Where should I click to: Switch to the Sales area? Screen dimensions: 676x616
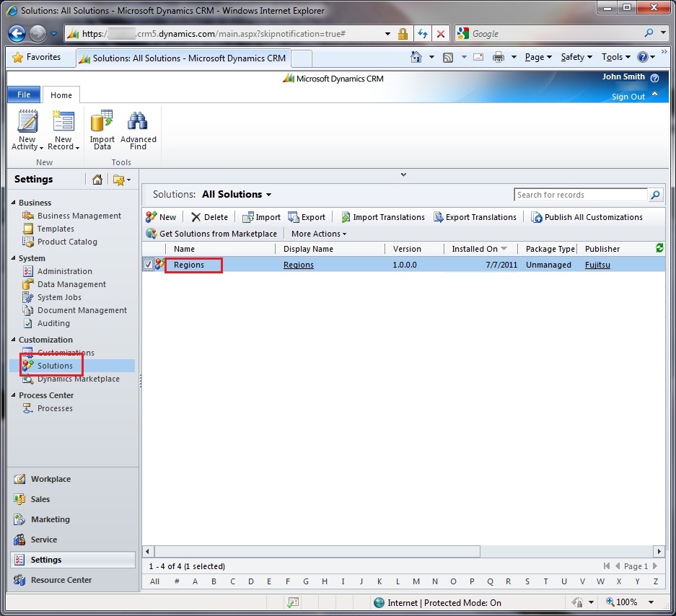[x=40, y=499]
